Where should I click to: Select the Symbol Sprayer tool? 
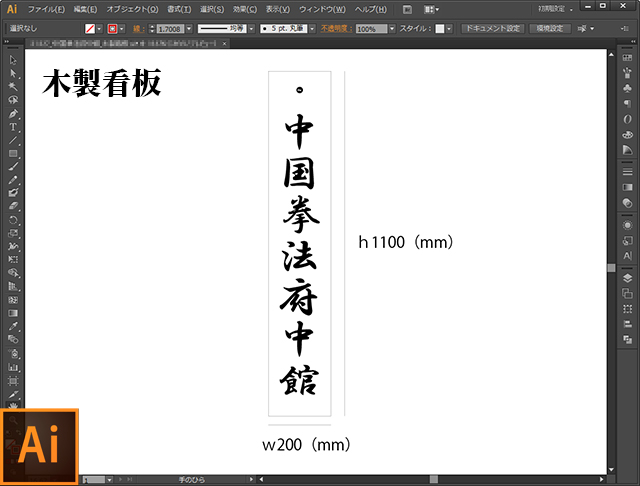pyautogui.click(x=13, y=353)
